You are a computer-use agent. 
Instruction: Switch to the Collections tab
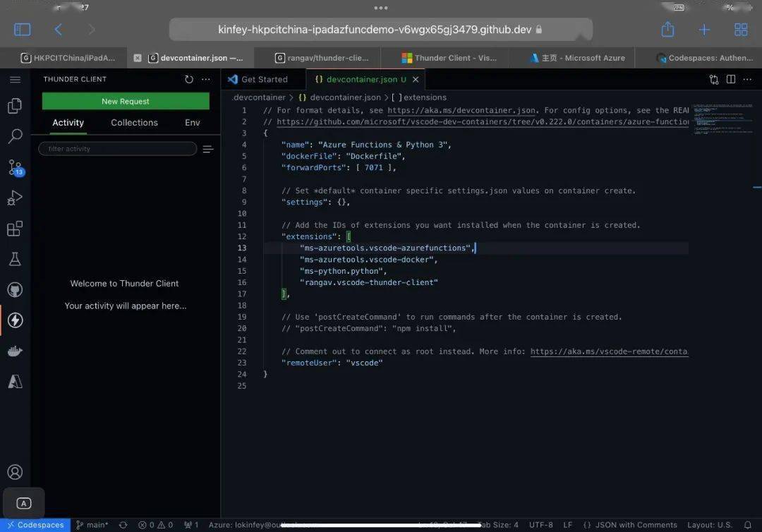[x=134, y=122]
